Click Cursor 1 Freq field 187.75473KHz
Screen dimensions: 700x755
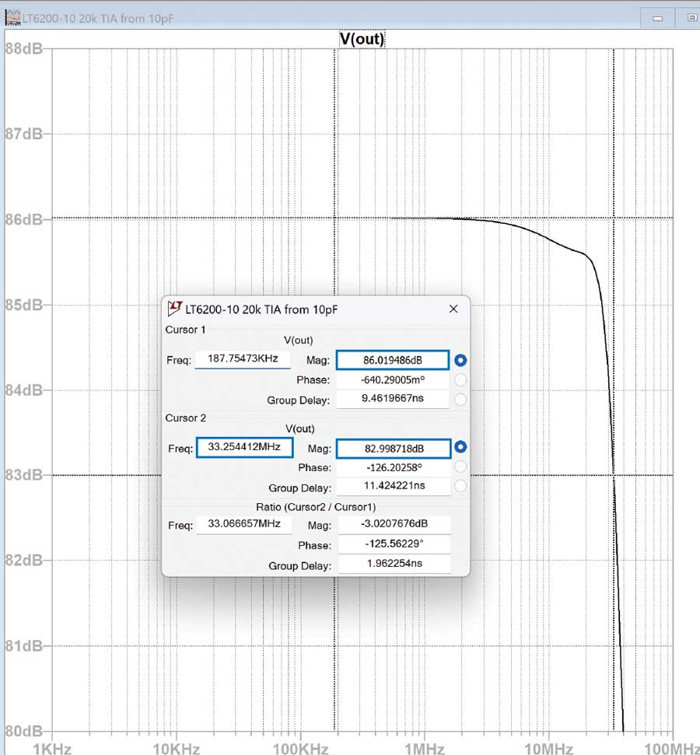click(x=243, y=360)
